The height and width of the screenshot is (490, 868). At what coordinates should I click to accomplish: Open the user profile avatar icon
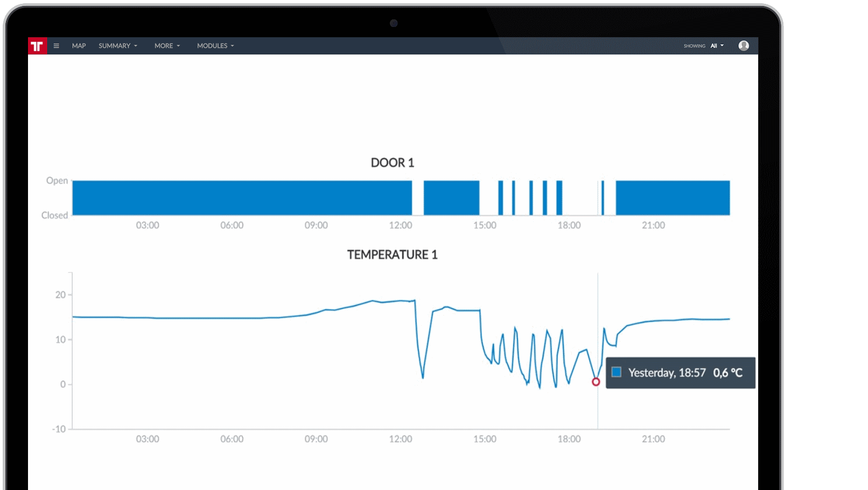coord(744,46)
